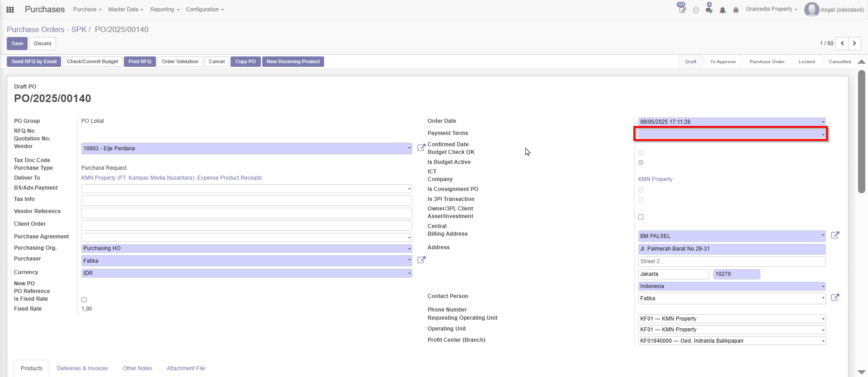Image resolution: width=868 pixels, height=377 pixels.
Task: Open the Master Data menu
Action: (126, 9)
